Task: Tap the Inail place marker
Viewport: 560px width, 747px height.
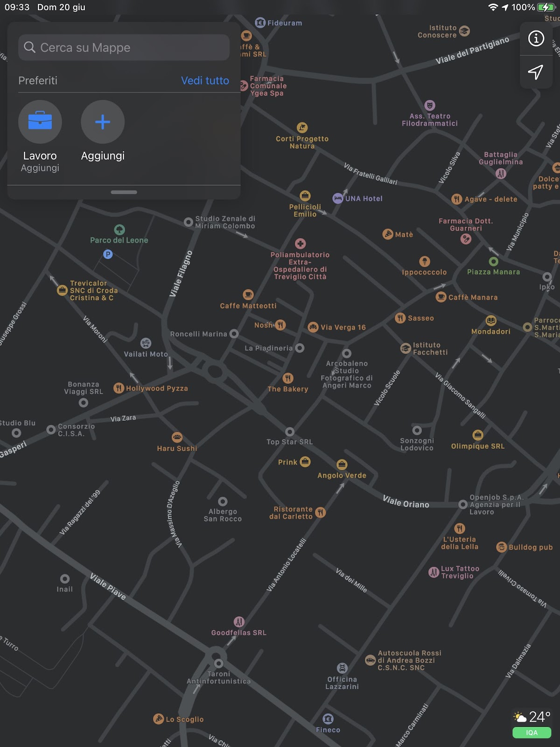Action: 65,579
